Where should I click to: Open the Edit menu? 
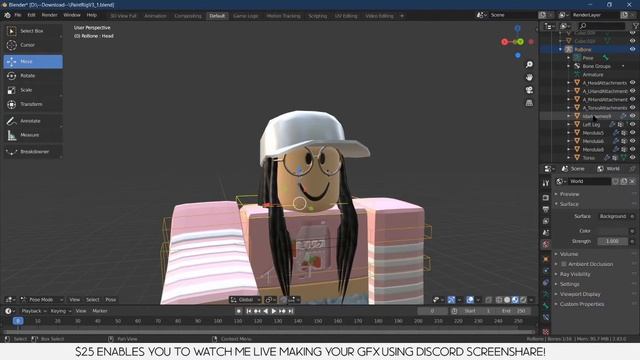coord(31,15)
